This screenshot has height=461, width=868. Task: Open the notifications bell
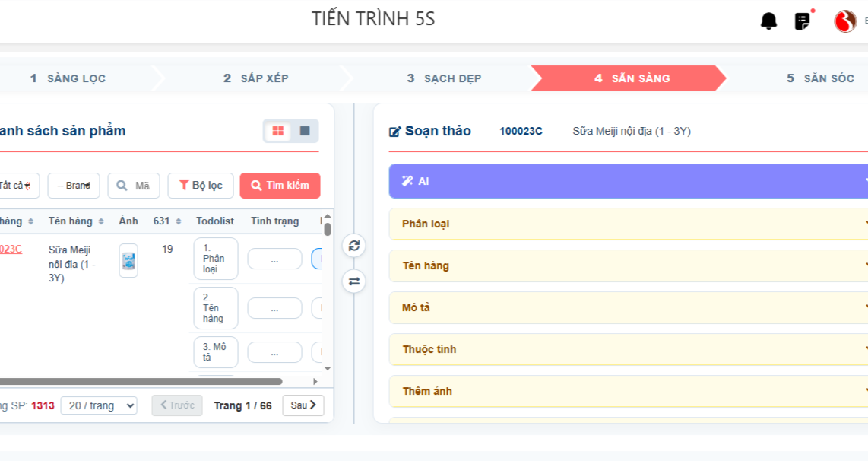tap(768, 21)
